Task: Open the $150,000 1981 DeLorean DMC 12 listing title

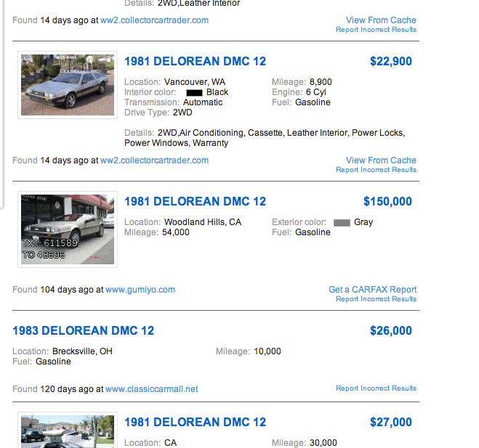Action: pos(195,201)
